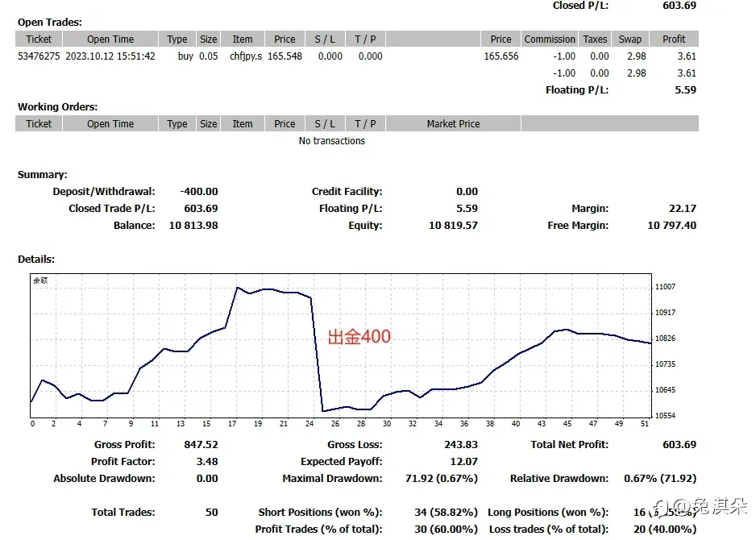Select Gross Profit value 847.52

pyautogui.click(x=201, y=445)
